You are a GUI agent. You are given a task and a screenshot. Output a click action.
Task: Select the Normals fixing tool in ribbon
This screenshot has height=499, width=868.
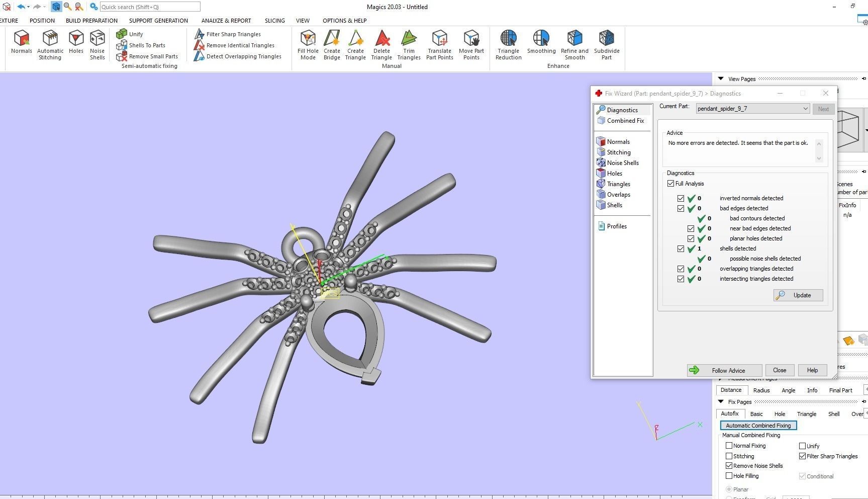coord(22,42)
